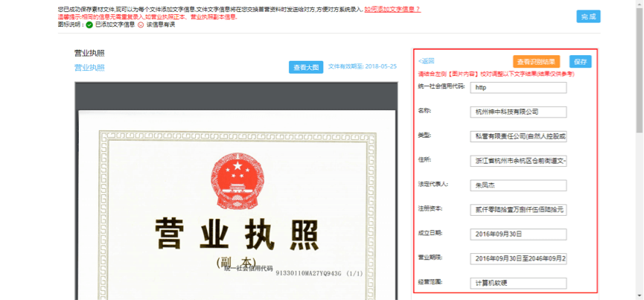Edit the 经营范围 field
This screenshot has width=644, height=300.
[x=518, y=283]
